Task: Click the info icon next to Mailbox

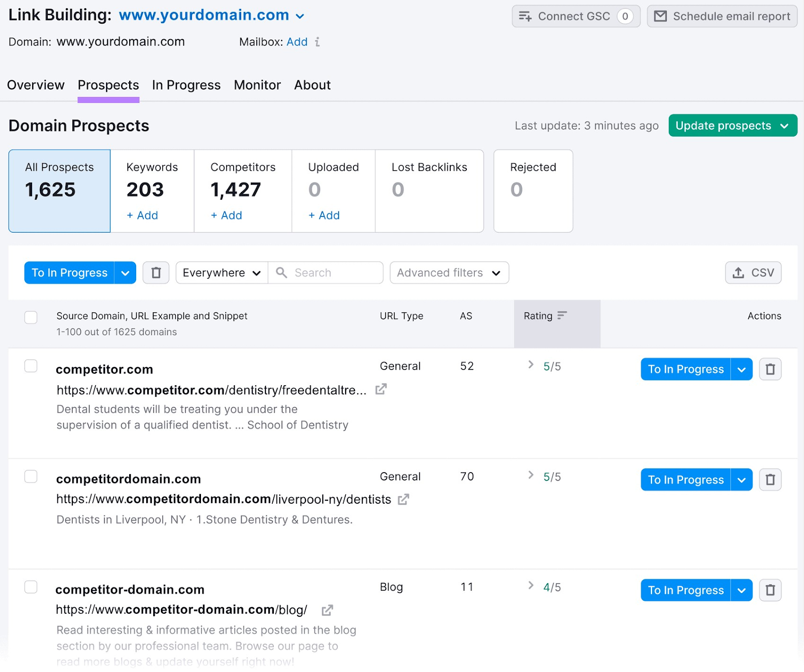Action: tap(317, 42)
